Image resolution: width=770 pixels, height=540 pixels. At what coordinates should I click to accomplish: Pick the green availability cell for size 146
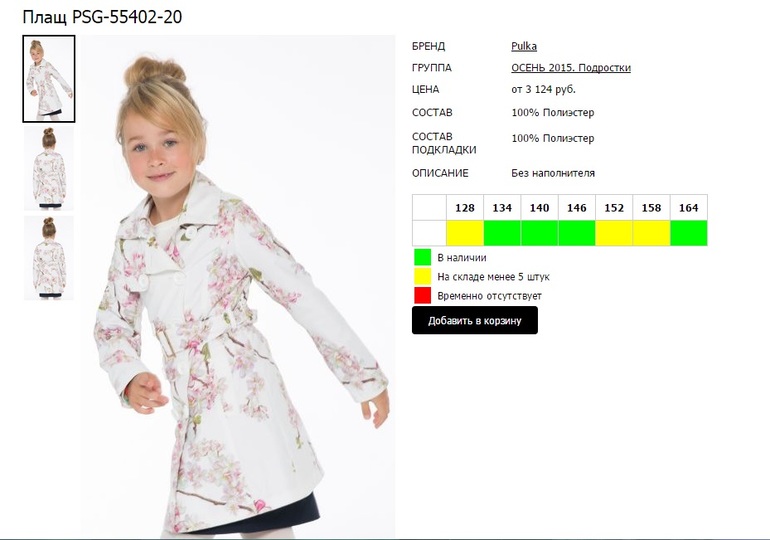[577, 233]
